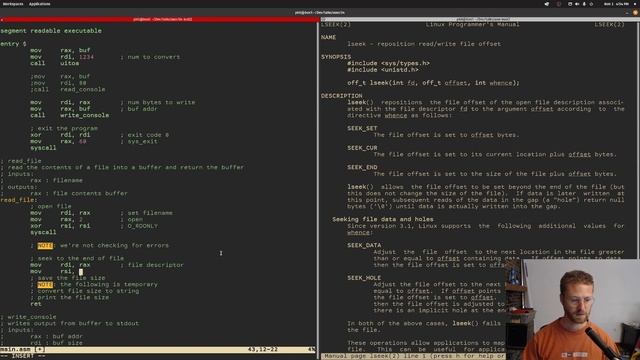Click the '; seek to the end of file' comment
Image resolution: width=640 pixels, height=360 pixels.
pyautogui.click(x=77, y=258)
